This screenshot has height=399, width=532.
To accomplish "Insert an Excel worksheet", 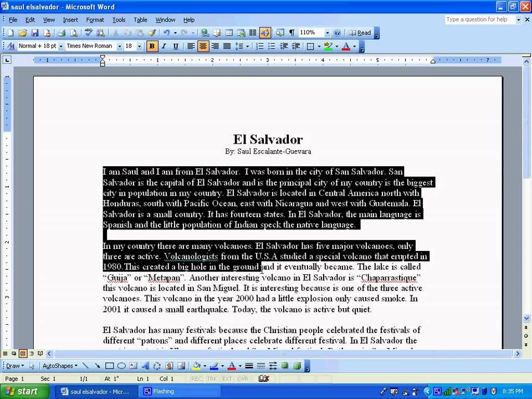I will (241, 33).
